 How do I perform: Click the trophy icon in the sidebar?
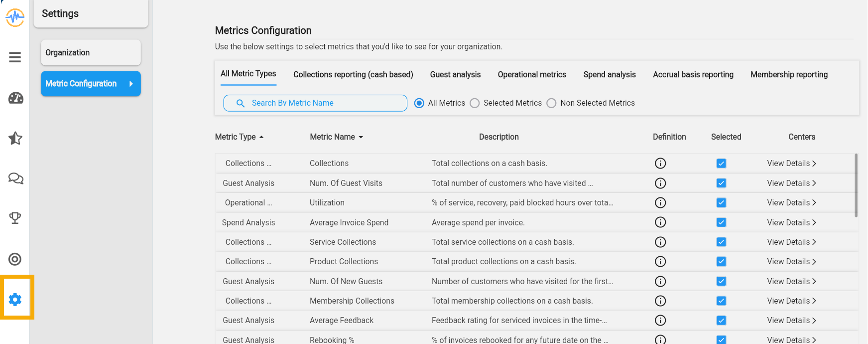(15, 218)
